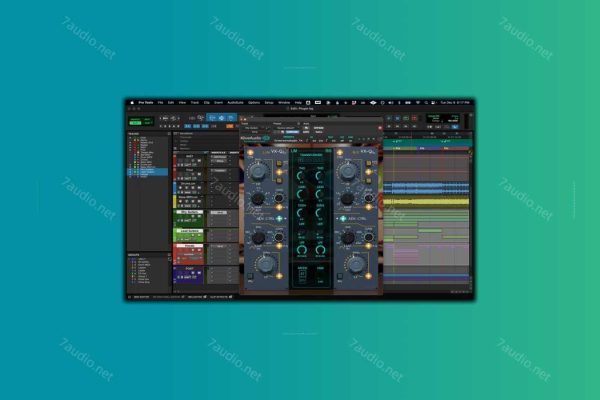The width and height of the screenshot is (600, 400).
Task: Click the purple track name at the bottom
Action: pos(189,269)
